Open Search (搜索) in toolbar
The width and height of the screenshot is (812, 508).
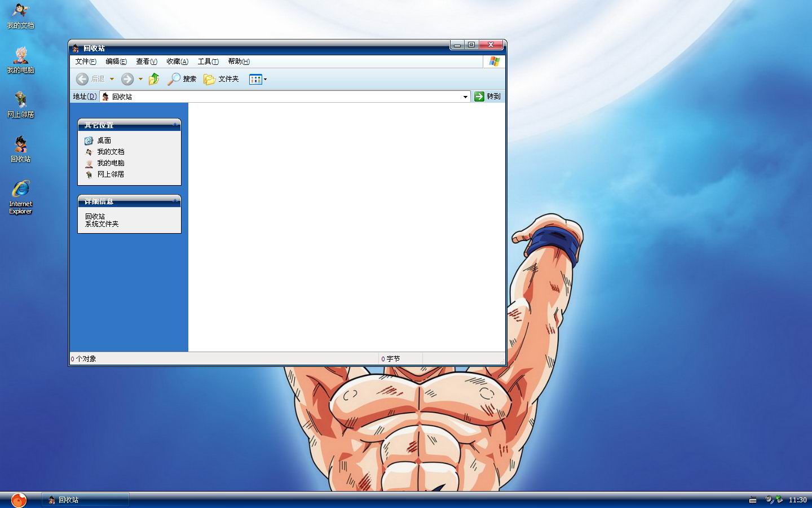182,79
